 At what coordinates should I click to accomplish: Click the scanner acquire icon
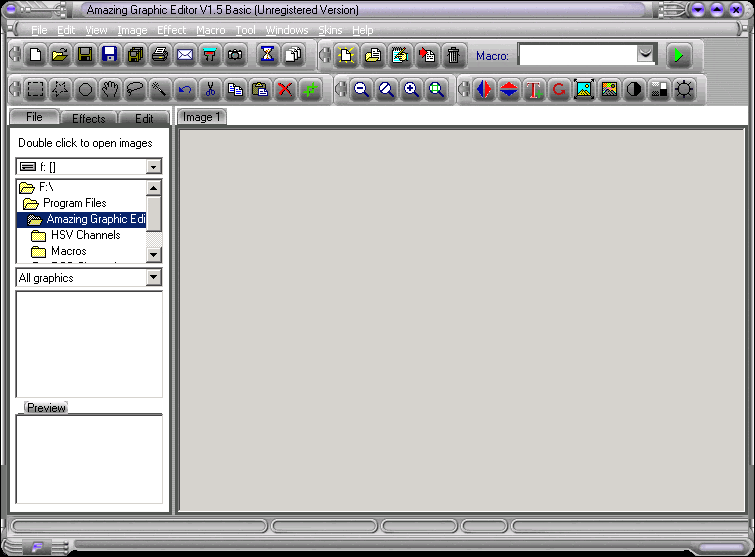[210, 55]
